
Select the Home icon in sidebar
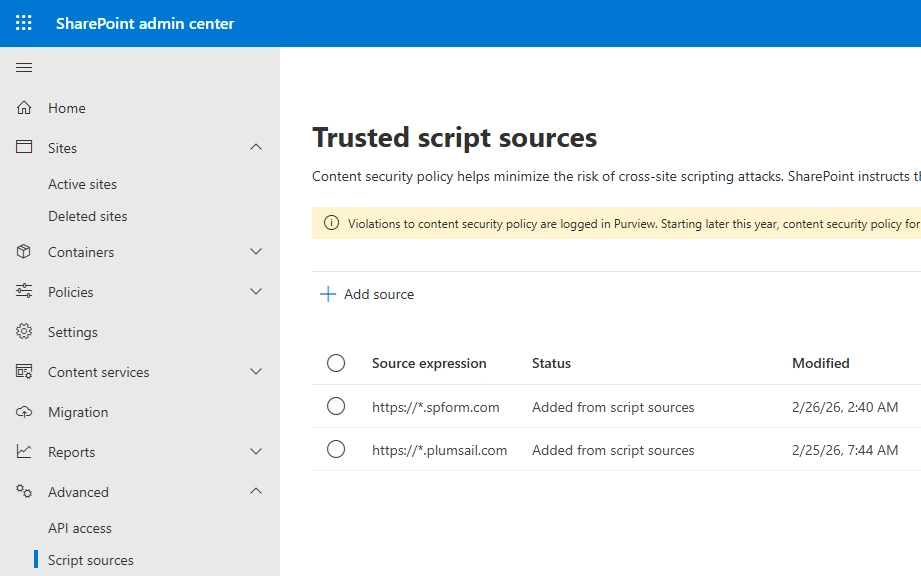pyautogui.click(x=22, y=107)
